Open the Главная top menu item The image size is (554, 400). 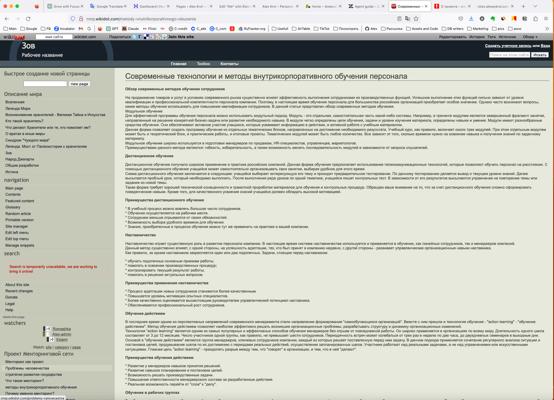click(x=178, y=64)
